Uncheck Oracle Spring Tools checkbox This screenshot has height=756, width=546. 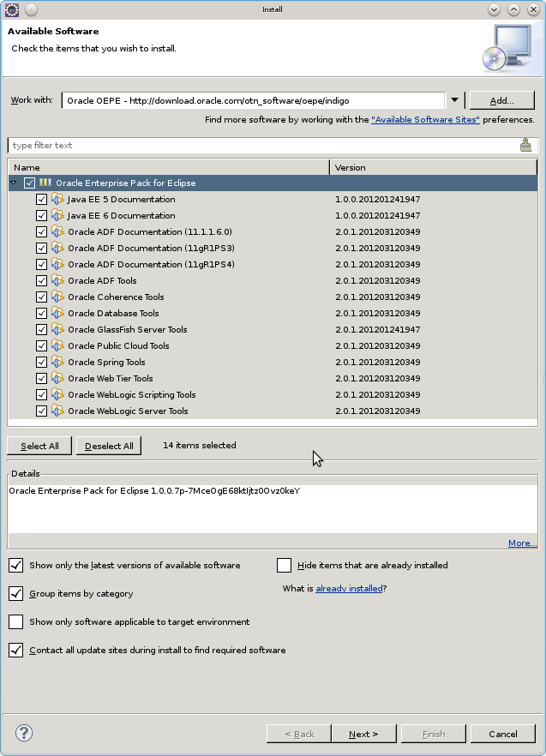click(41, 362)
